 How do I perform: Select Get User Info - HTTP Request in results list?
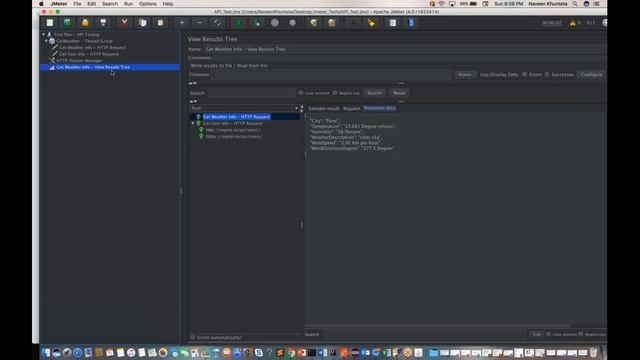pyautogui.click(x=233, y=123)
